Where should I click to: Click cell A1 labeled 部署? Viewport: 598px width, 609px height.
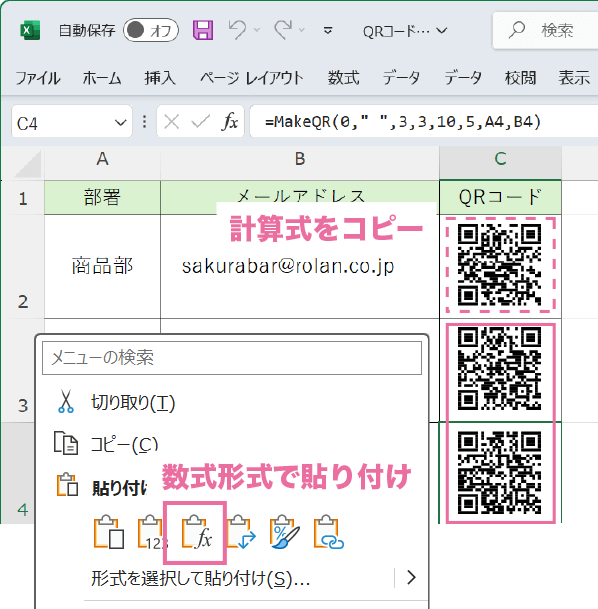[x=103, y=197]
